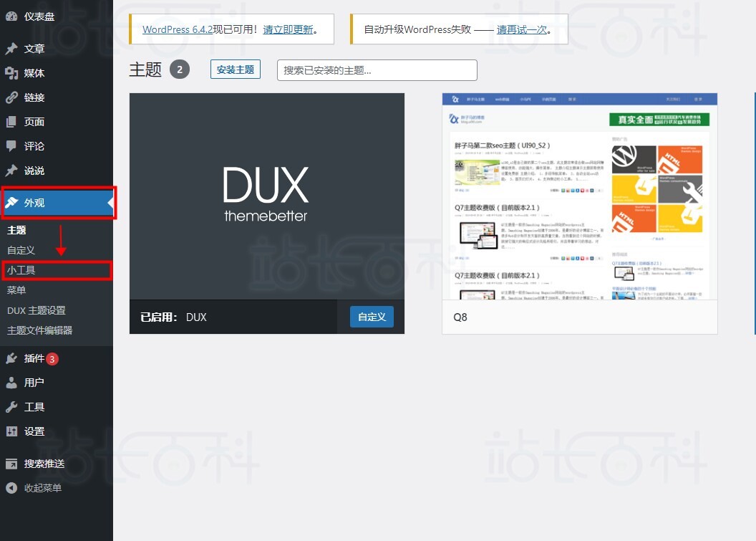Select the DUX theme screenshot thumbnail
Screen dimensions: 756x541
266,196
